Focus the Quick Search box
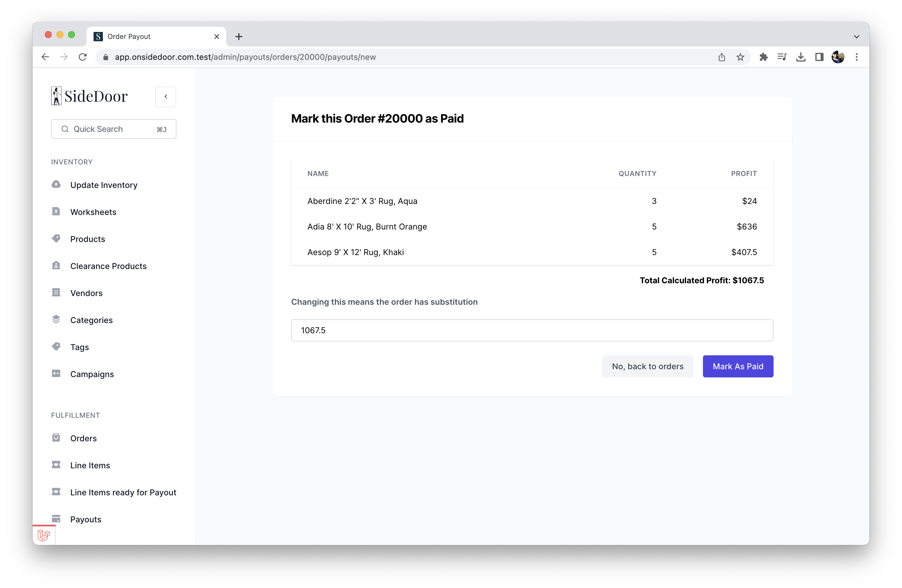The width and height of the screenshot is (902, 588). pos(113,129)
